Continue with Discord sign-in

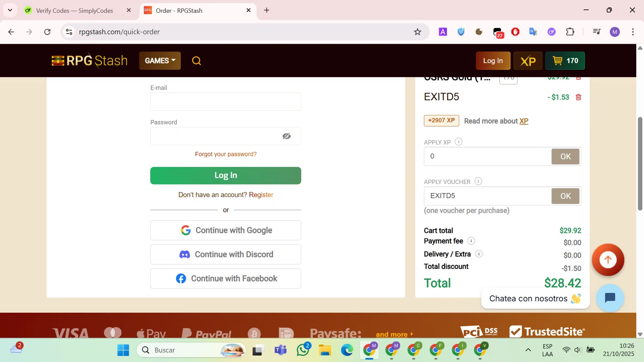click(x=226, y=254)
